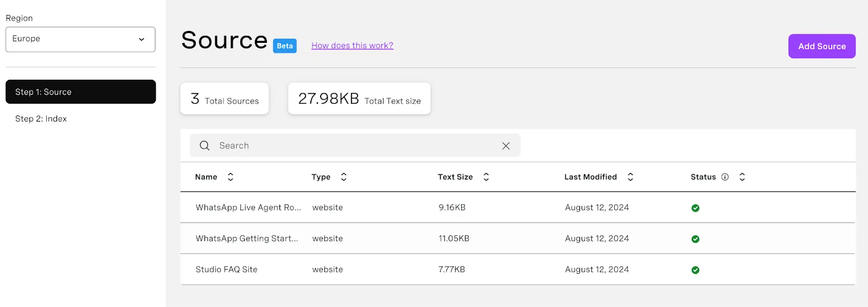Screen dimensions: 868x307
Task: Sort by Last Modified column arrows
Action: [630, 177]
